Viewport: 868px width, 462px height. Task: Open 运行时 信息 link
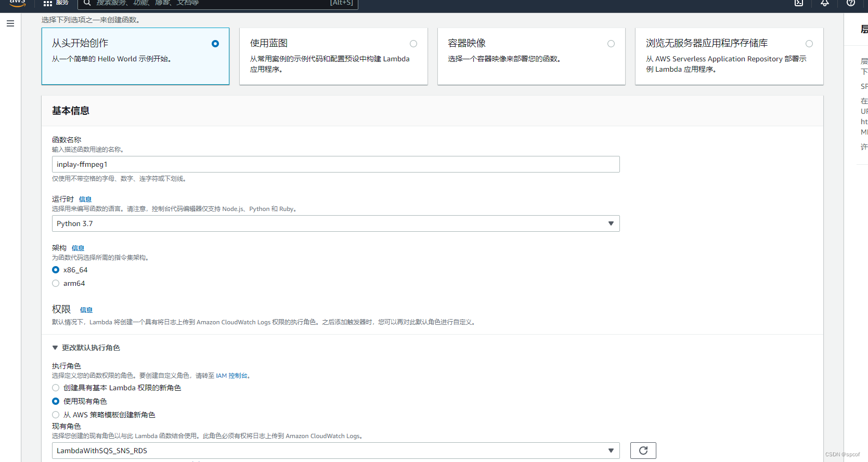coord(85,200)
